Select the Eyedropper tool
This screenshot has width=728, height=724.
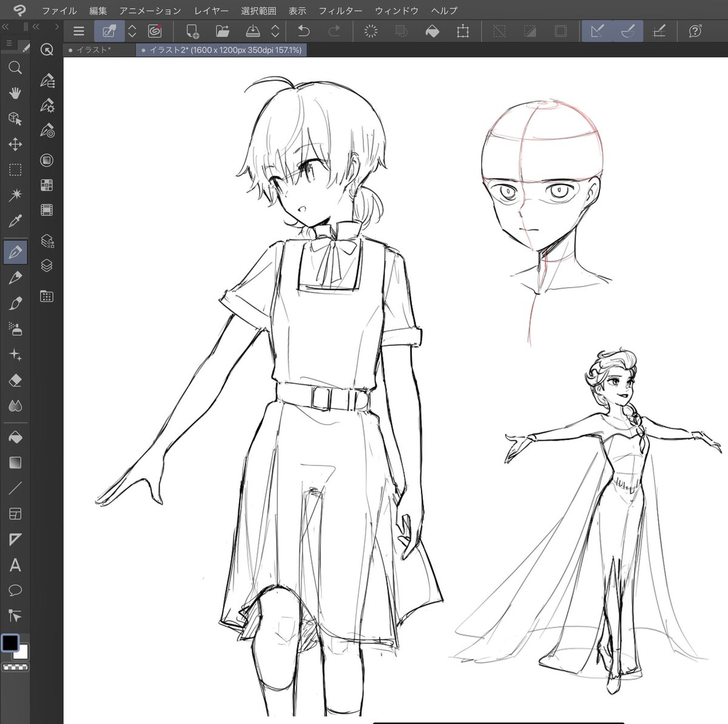tap(15, 220)
